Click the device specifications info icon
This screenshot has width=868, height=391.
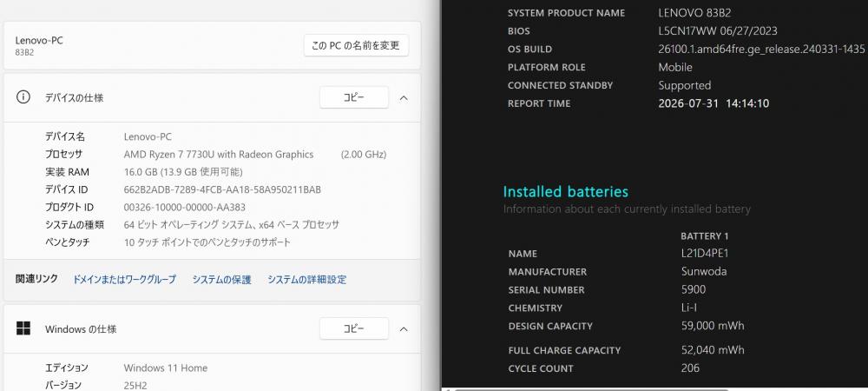point(23,97)
